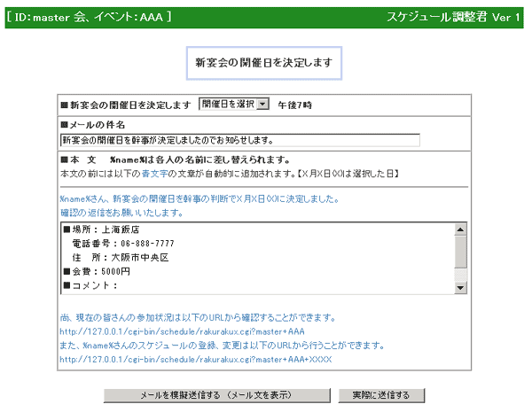Image resolution: width=532 pixels, height=412 pixels.
Task: Click the メールの件名 subject input field
Action: click(239, 139)
